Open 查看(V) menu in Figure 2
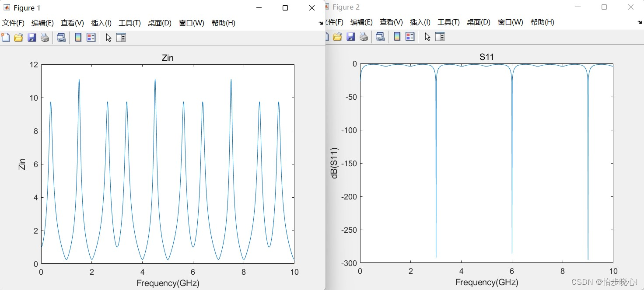This screenshot has width=644, height=290. (391, 22)
